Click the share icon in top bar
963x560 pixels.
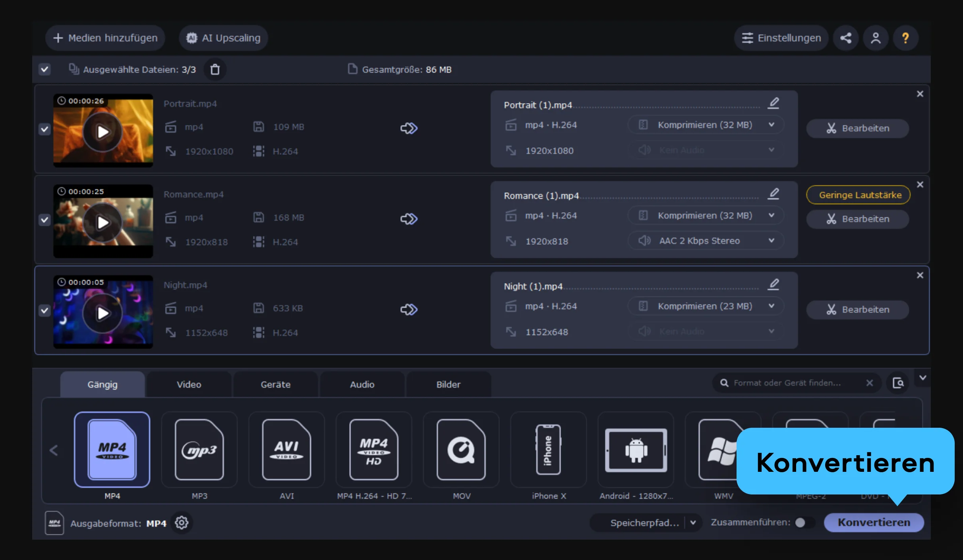845,38
